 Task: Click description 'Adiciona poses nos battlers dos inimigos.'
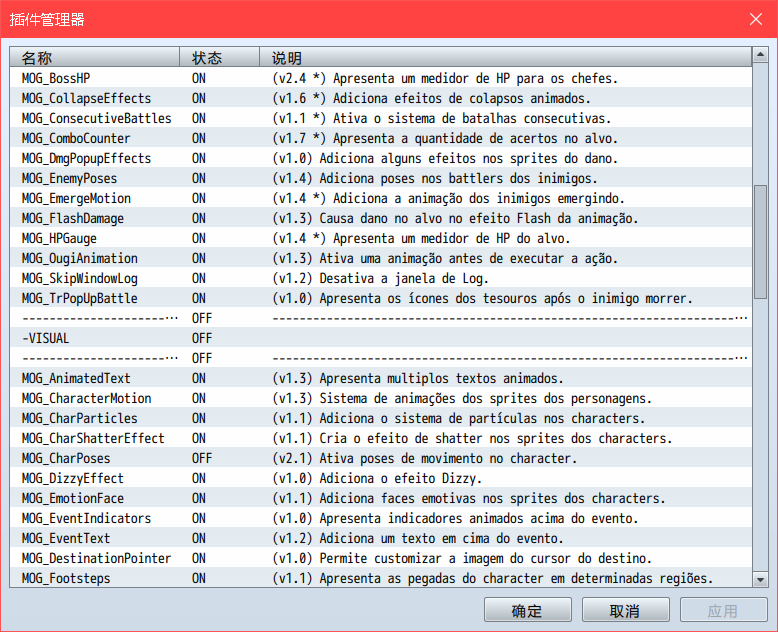(x=458, y=179)
